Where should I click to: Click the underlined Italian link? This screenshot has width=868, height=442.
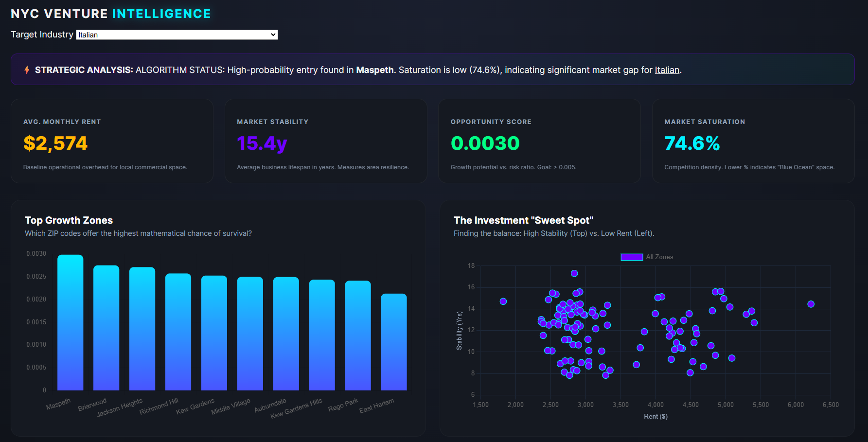pyautogui.click(x=667, y=70)
